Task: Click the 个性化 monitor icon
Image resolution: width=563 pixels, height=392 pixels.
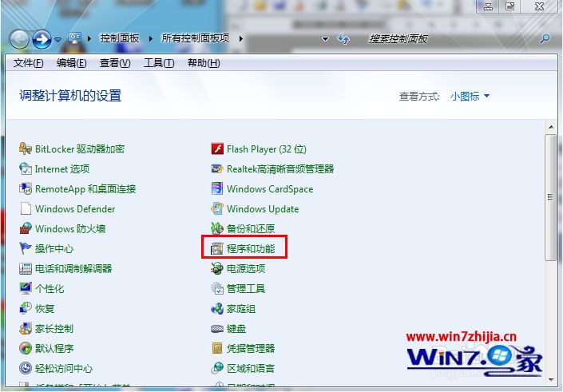Action: pos(26,288)
